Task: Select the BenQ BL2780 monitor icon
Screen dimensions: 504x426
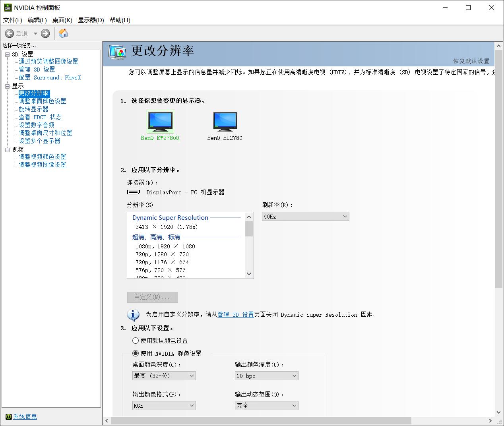Action: [x=225, y=121]
